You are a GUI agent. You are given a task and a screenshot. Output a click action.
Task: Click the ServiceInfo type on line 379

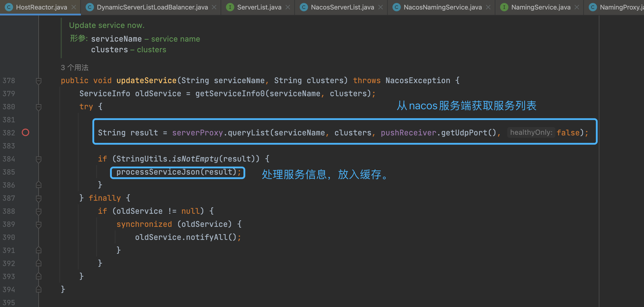tap(105, 94)
